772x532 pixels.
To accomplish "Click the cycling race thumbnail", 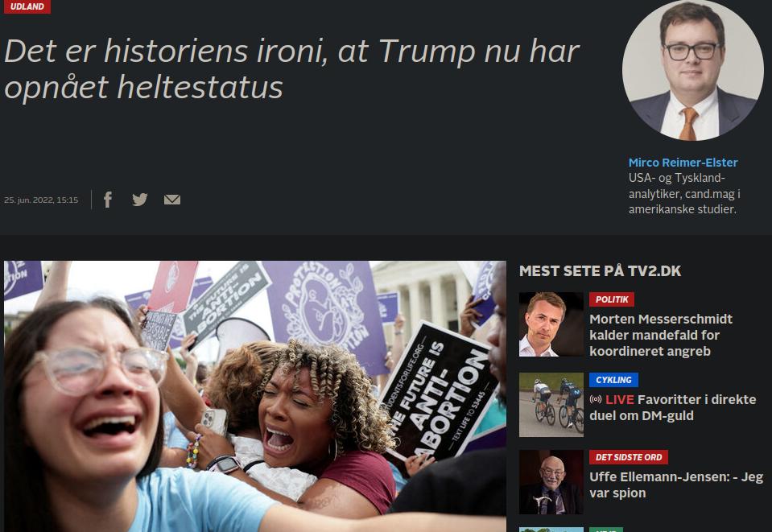I will pos(551,405).
